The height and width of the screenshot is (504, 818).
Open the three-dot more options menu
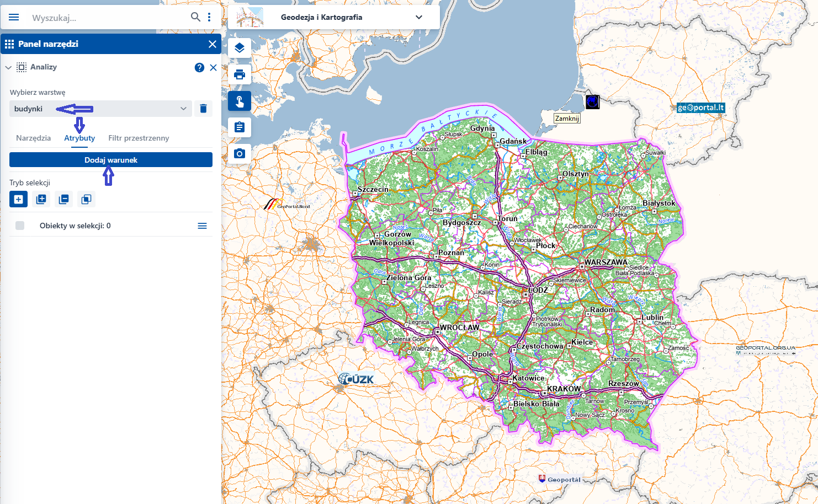click(x=209, y=17)
